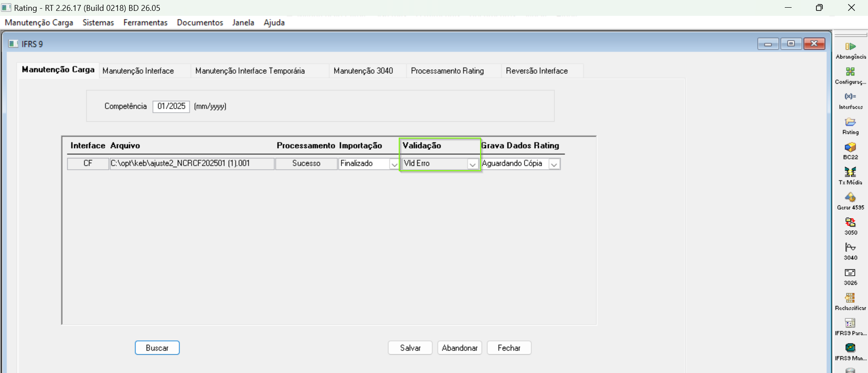868x373 pixels.
Task: Click the Competência date input field
Action: (x=171, y=106)
